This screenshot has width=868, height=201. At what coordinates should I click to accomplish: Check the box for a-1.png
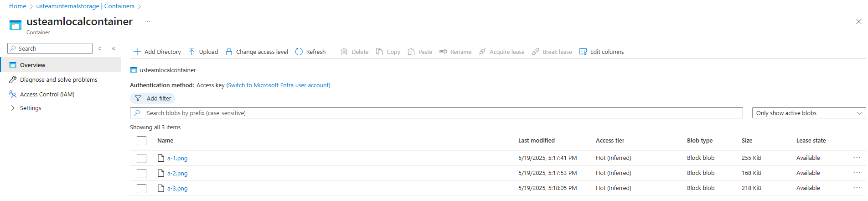click(x=142, y=159)
